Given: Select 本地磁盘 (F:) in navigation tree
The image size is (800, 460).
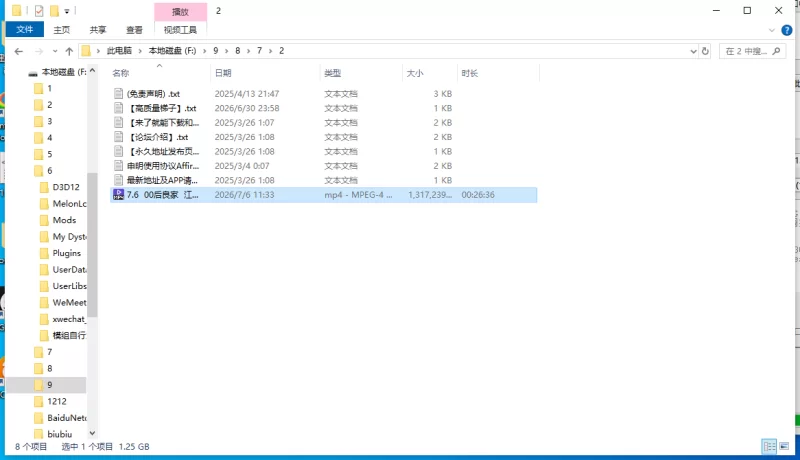Looking at the screenshot, I should [x=64, y=72].
